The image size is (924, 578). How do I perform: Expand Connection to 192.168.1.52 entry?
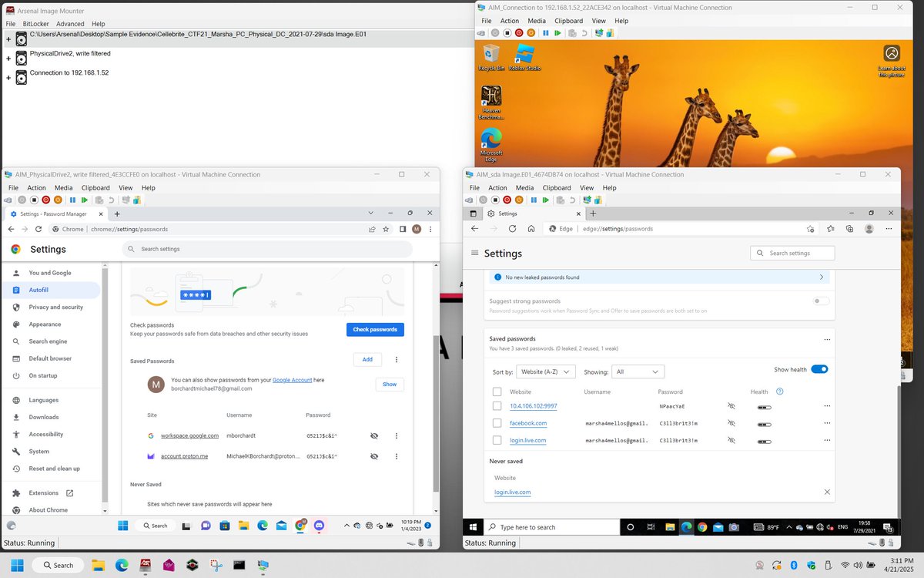click(x=8, y=79)
